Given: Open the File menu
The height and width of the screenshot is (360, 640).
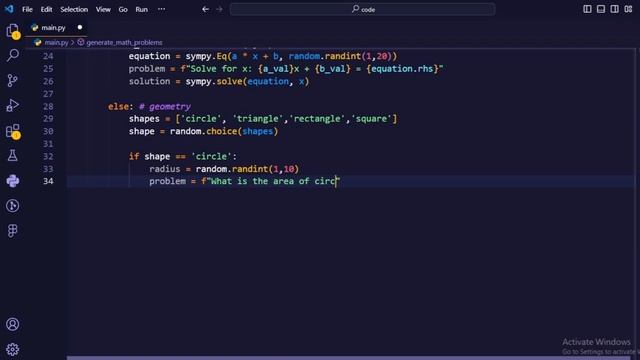Looking at the screenshot, I should coord(27,9).
